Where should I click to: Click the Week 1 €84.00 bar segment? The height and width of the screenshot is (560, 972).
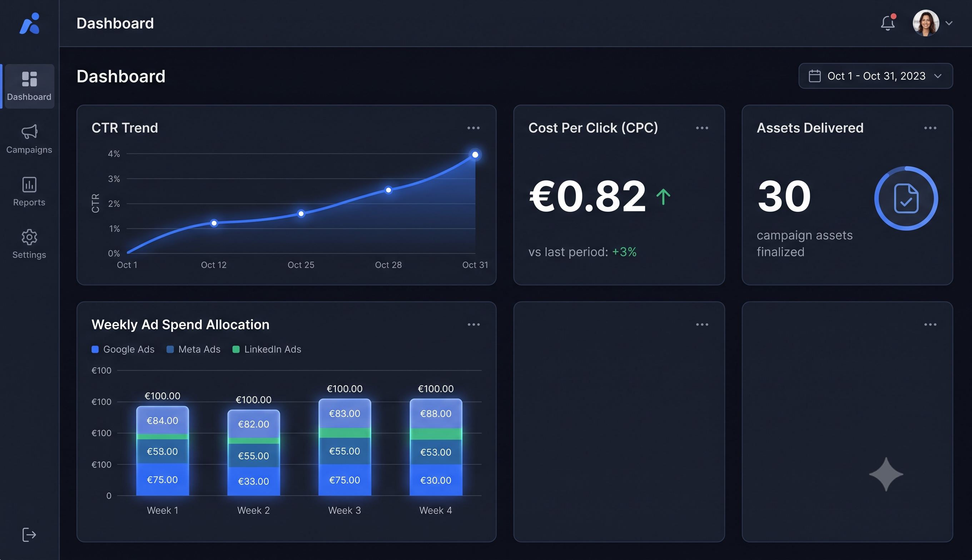click(x=162, y=420)
